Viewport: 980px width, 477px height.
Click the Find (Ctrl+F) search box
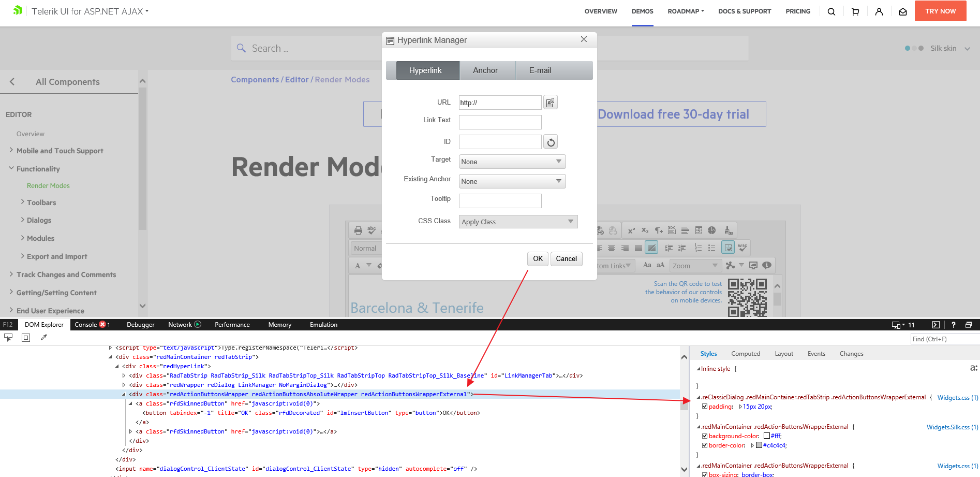point(945,339)
